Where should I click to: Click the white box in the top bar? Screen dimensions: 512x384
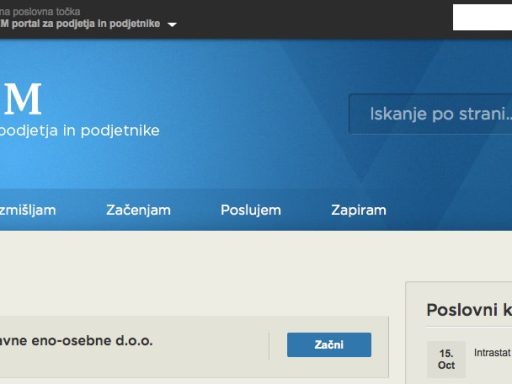coord(482,17)
